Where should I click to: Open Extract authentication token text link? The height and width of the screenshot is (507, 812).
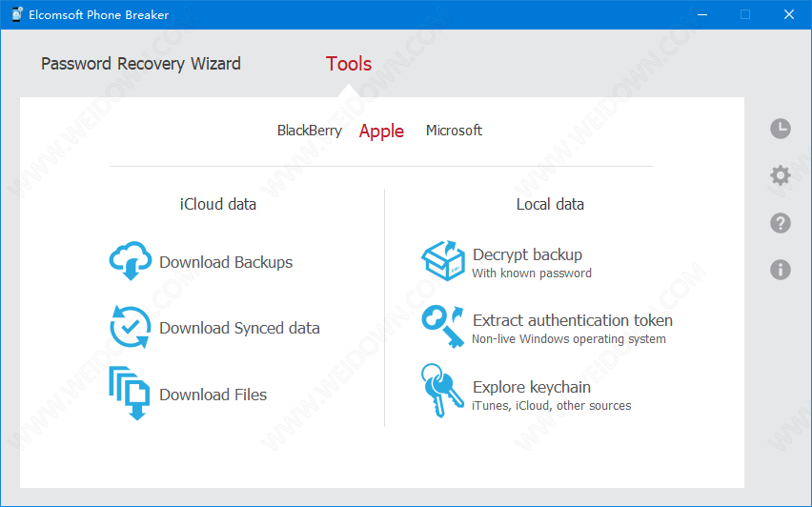pos(573,320)
